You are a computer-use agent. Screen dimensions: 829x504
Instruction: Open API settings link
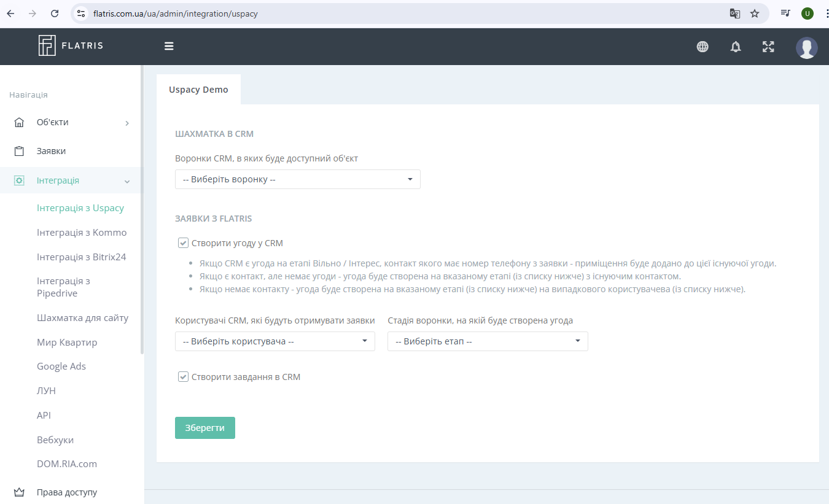44,416
